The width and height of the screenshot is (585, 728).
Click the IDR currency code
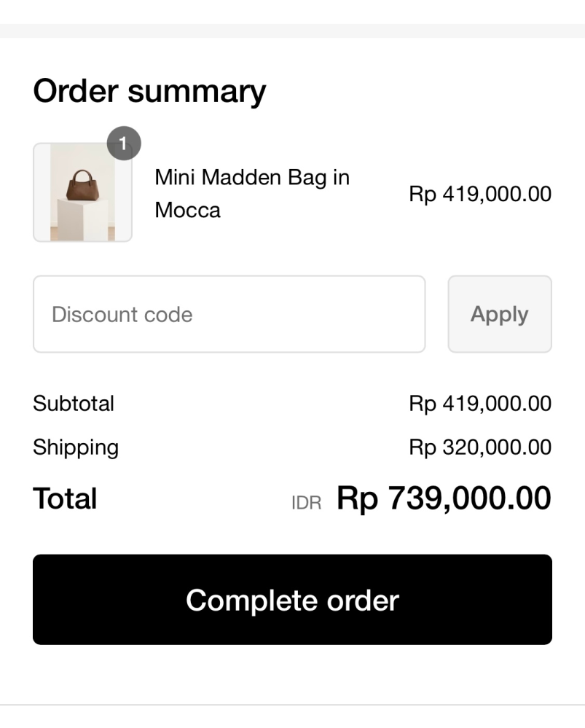pos(306,503)
